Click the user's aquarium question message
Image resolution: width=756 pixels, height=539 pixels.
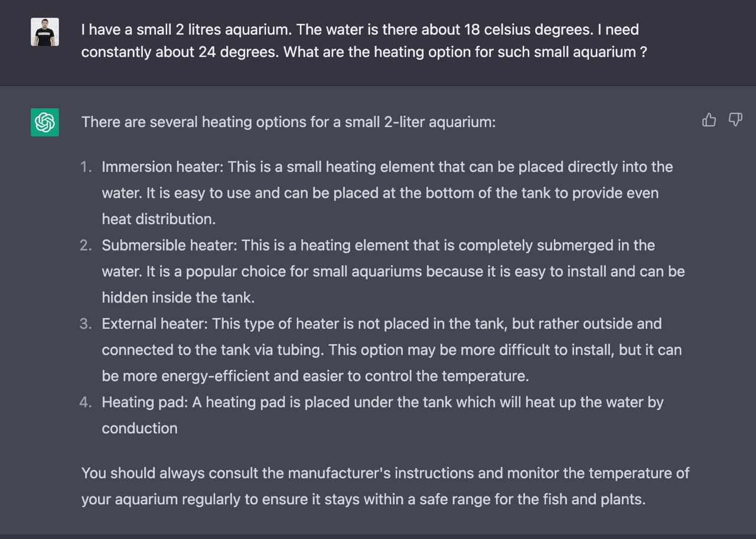pos(364,40)
